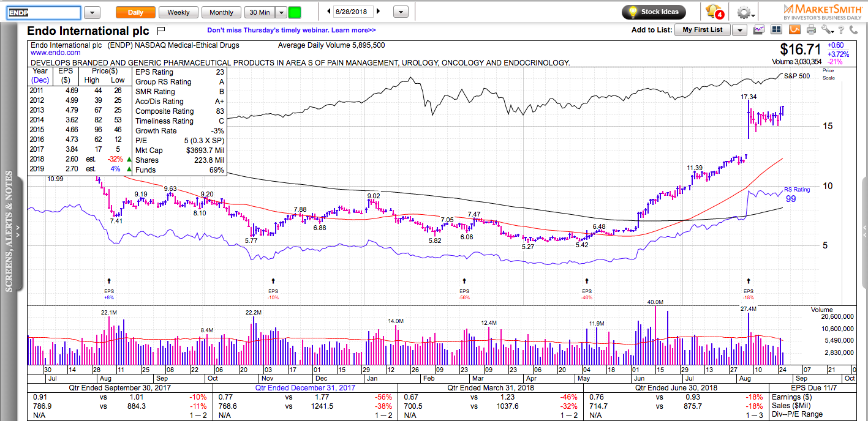Open the symbol history dropdown next to ENDP
The width and height of the screenshot is (868, 421).
pos(92,12)
